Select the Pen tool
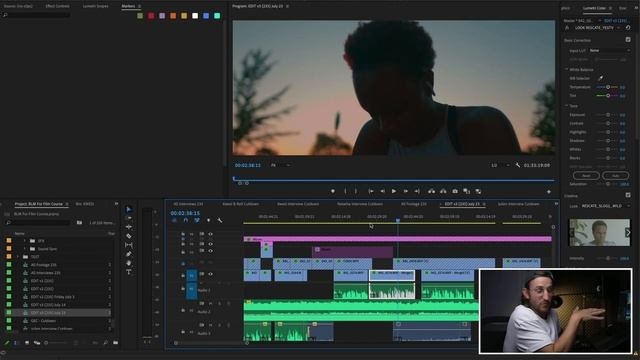The image size is (640, 360). tap(129, 254)
